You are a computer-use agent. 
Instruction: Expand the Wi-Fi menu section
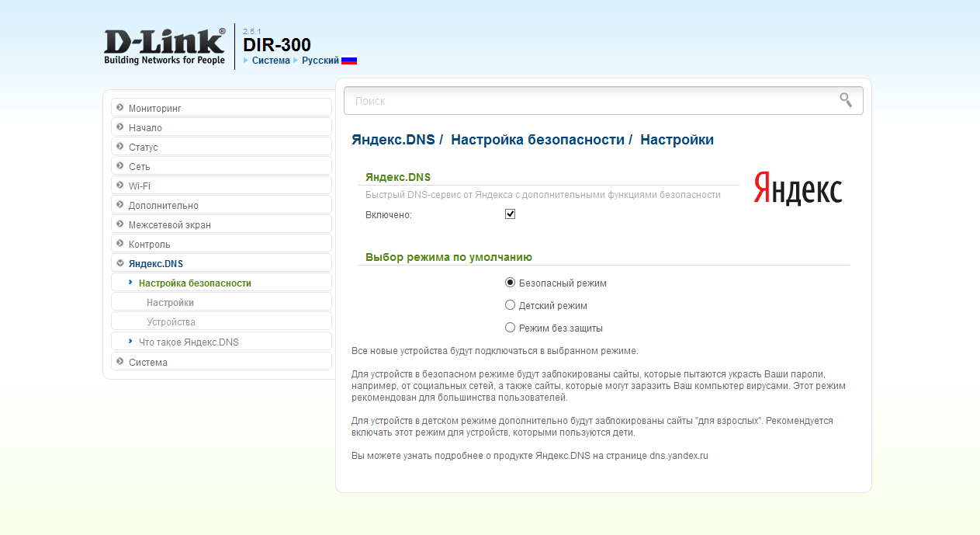pos(140,186)
